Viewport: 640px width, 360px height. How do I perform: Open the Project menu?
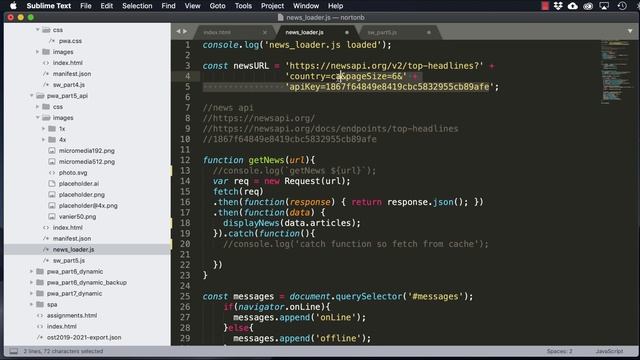(272, 6)
